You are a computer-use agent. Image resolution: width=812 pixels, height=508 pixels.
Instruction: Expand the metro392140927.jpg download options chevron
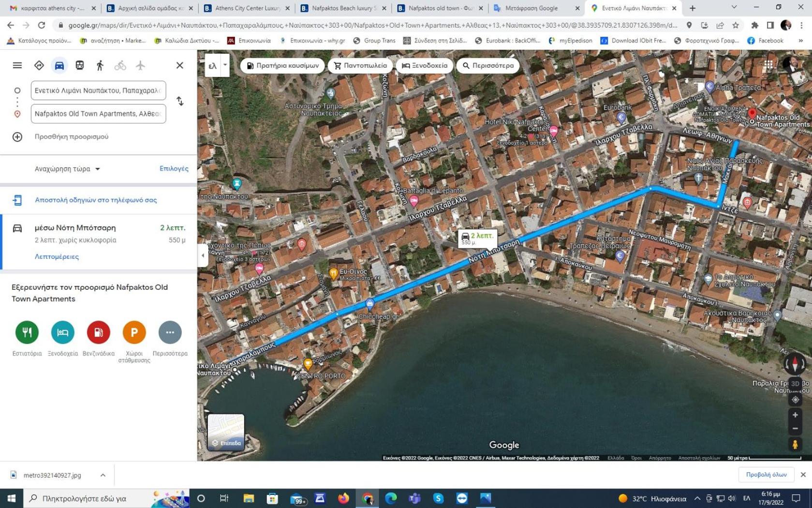[x=103, y=475]
